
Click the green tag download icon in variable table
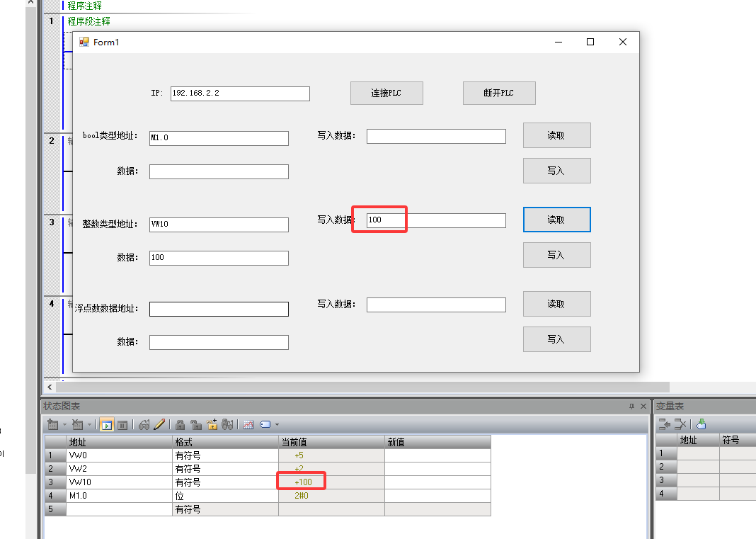click(x=701, y=424)
